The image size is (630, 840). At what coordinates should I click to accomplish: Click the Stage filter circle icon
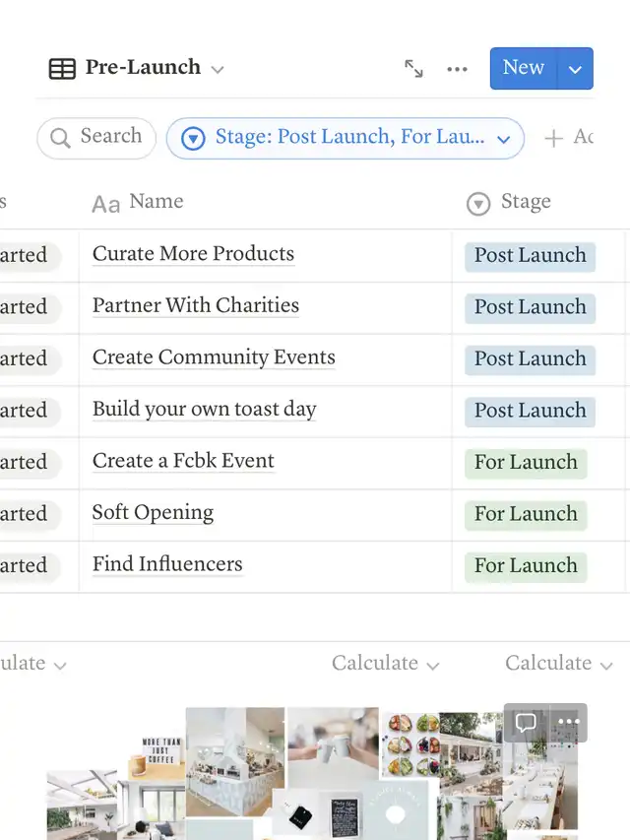(x=194, y=138)
